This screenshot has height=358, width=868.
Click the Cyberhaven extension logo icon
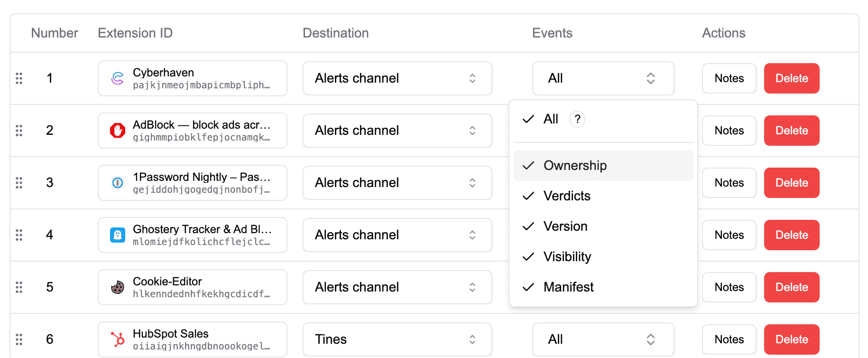(118, 78)
